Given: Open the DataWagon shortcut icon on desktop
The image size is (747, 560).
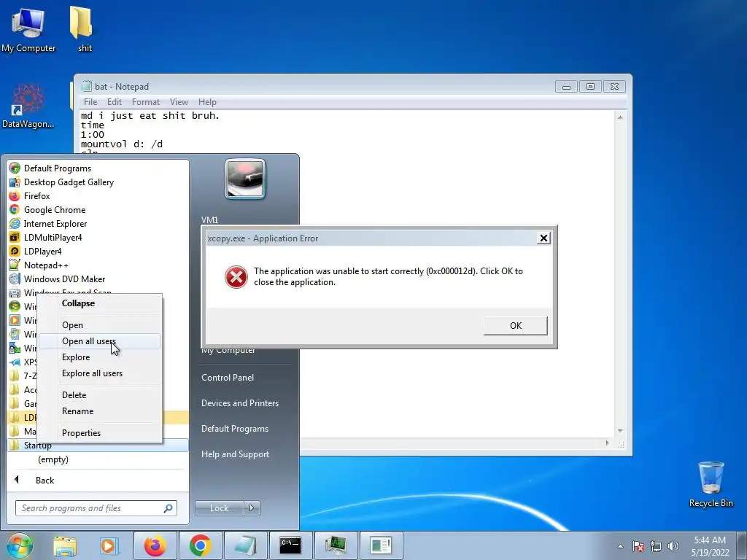Looking at the screenshot, I should 28,106.
